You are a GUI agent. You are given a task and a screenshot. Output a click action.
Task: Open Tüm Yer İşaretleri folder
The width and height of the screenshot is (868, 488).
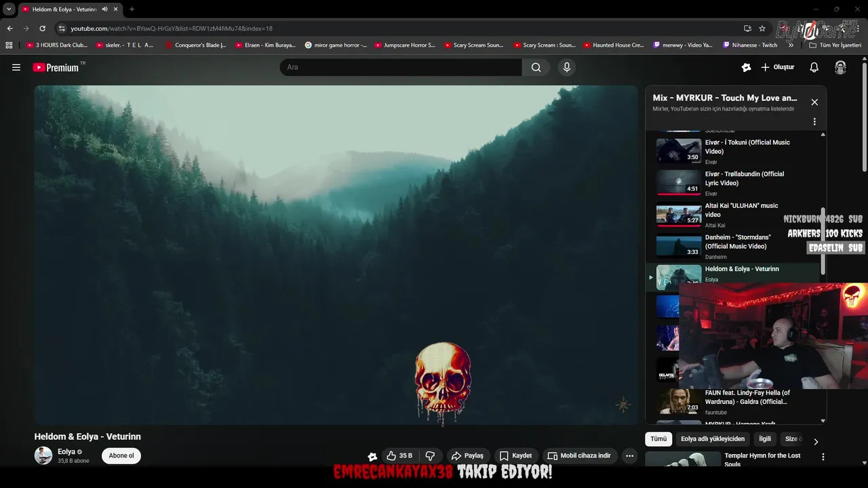click(835, 45)
